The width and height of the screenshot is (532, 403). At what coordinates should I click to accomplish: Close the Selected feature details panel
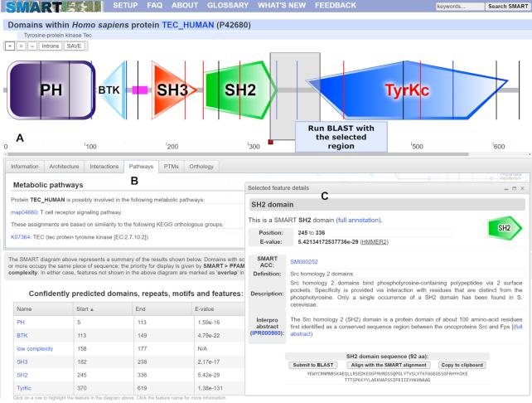(x=523, y=188)
